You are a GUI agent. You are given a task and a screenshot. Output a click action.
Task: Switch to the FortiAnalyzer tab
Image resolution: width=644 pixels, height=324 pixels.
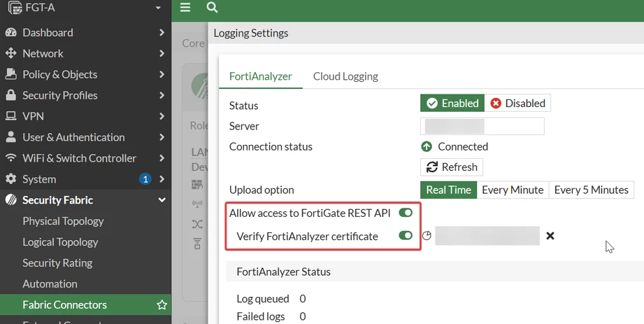pyautogui.click(x=261, y=76)
